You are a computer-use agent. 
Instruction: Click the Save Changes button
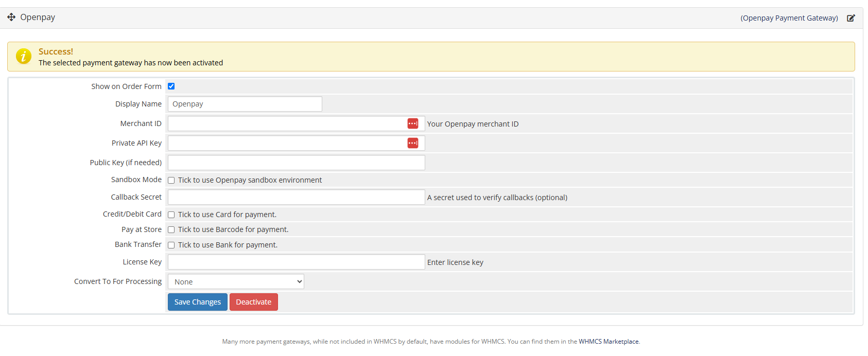[197, 302]
